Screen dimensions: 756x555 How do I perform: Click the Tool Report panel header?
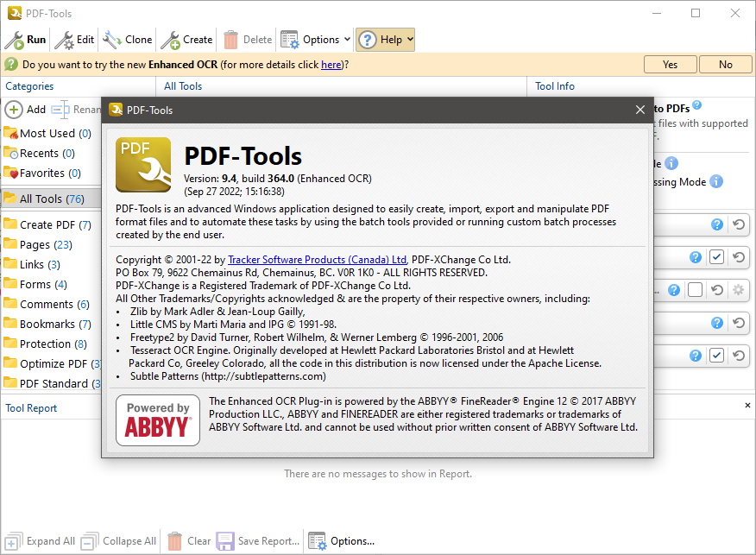[31, 408]
